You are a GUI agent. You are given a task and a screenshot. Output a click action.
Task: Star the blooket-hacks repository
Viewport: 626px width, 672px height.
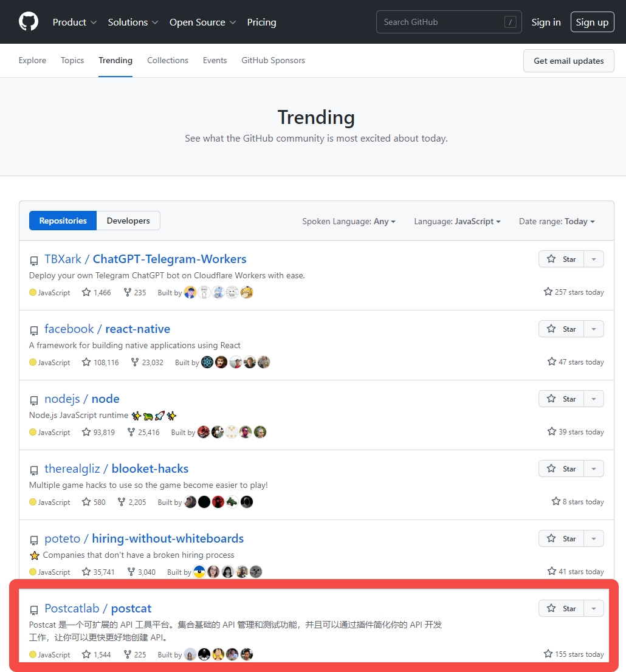point(561,469)
